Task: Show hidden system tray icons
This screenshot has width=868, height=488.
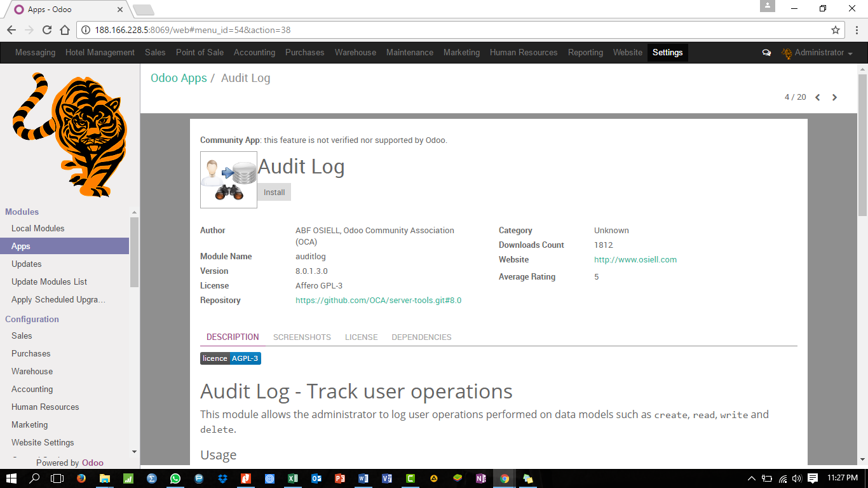Action: pos(752,478)
